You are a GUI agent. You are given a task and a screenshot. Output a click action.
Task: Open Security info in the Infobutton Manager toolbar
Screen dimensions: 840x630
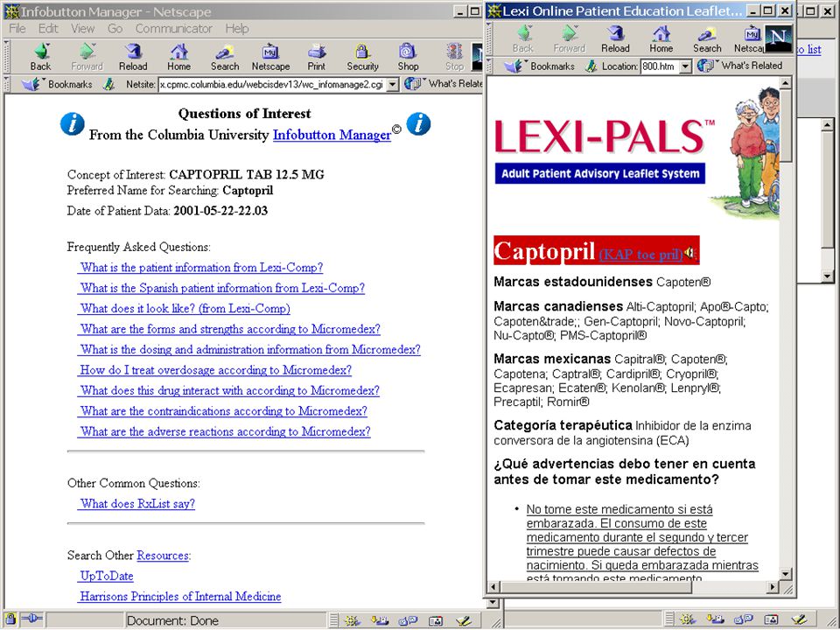click(x=362, y=58)
